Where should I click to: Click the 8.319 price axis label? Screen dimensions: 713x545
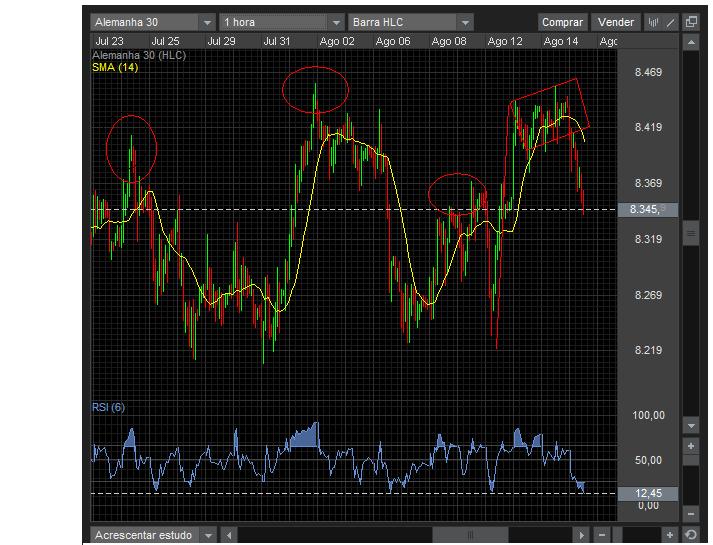click(x=648, y=239)
